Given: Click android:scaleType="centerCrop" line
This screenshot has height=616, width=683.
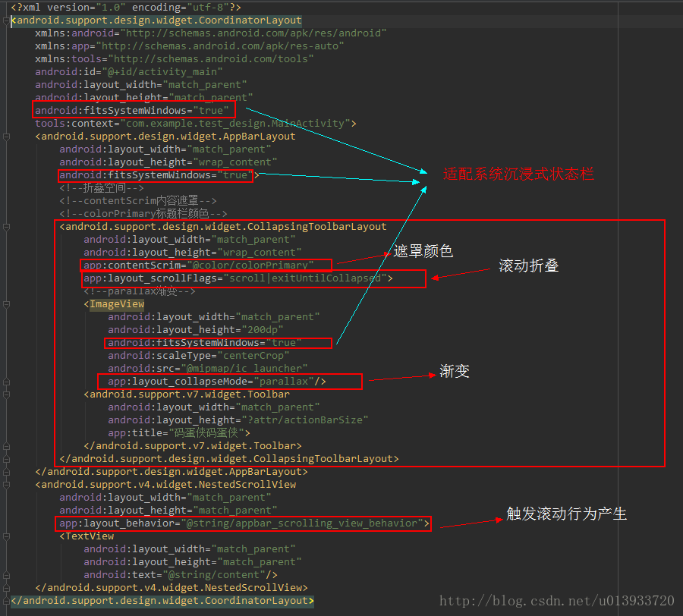Looking at the screenshot, I should (199, 356).
